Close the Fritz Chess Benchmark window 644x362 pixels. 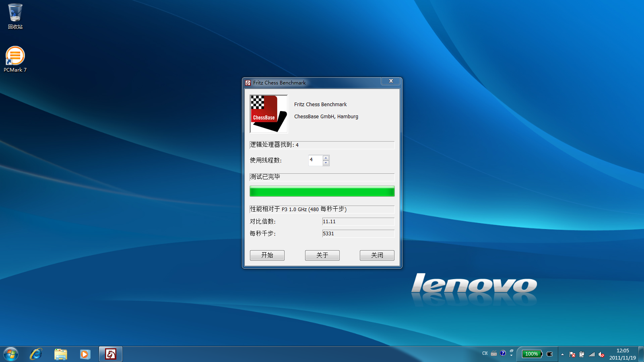[390, 81]
